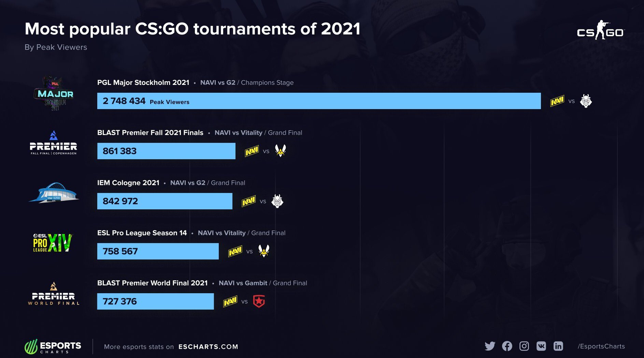Click the Esports Charts logo in footer
Viewport: 644px width, 358px height.
53,346
